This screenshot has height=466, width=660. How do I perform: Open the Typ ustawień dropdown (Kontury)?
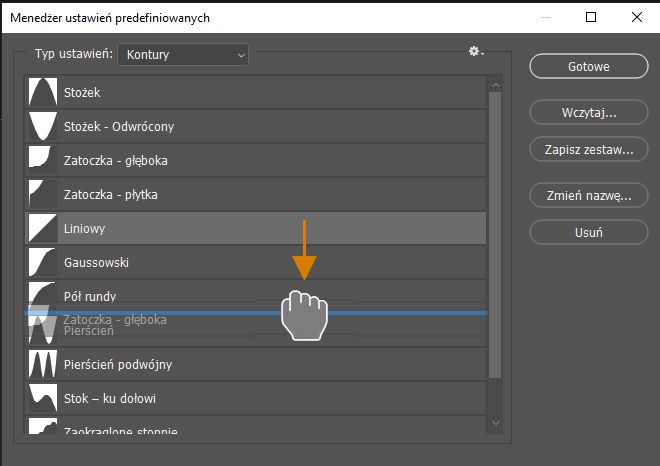pos(183,55)
